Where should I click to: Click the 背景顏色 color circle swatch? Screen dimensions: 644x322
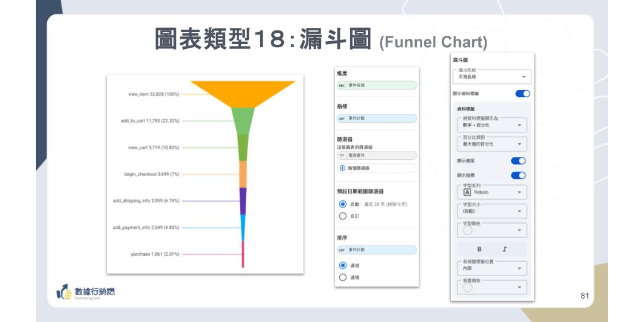pyautogui.click(x=467, y=287)
